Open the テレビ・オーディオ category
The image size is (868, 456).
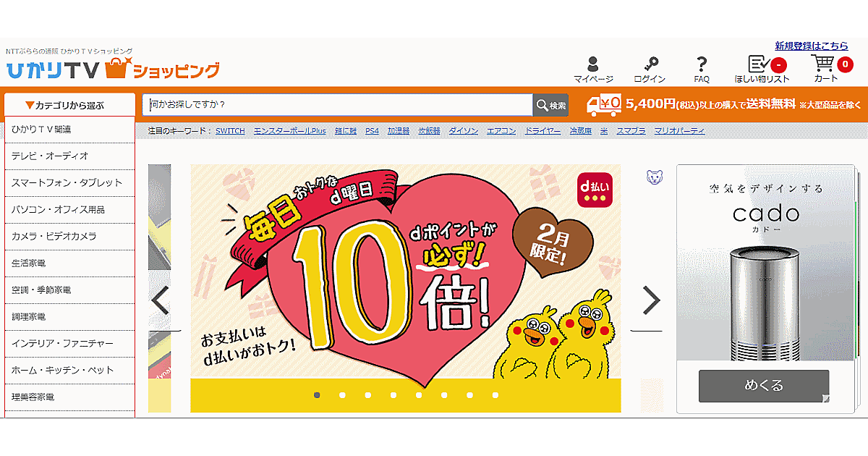coord(69,156)
